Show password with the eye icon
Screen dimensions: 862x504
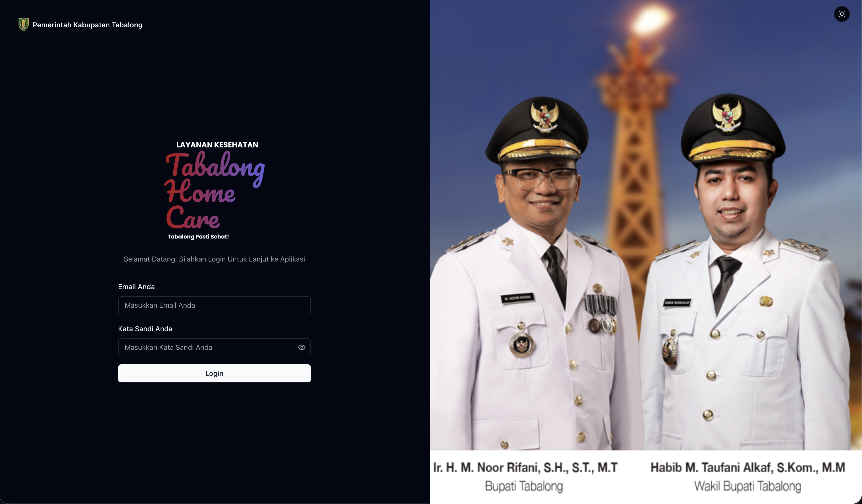[x=302, y=347]
